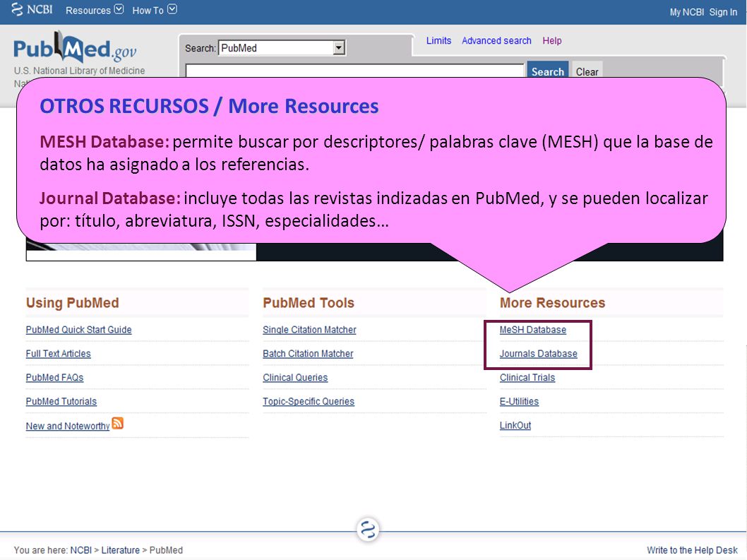The height and width of the screenshot is (560, 747).
Task: Open the Limits link
Action: click(x=438, y=40)
